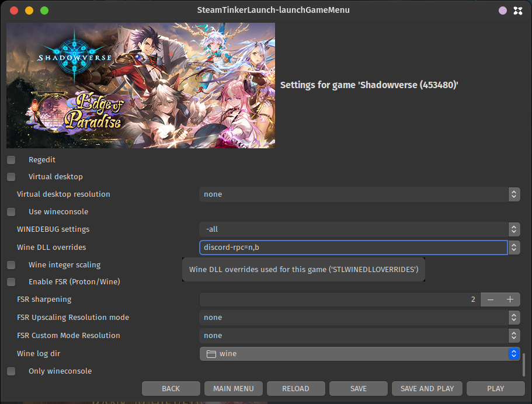Image resolution: width=532 pixels, height=404 pixels.
Task: Enable the Regedit checkbox
Action: click(11, 160)
